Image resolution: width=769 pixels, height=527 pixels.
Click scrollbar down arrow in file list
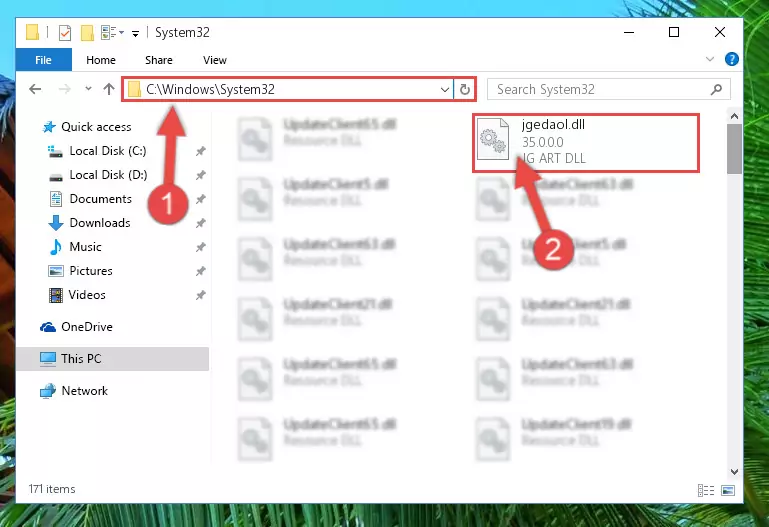[734, 472]
